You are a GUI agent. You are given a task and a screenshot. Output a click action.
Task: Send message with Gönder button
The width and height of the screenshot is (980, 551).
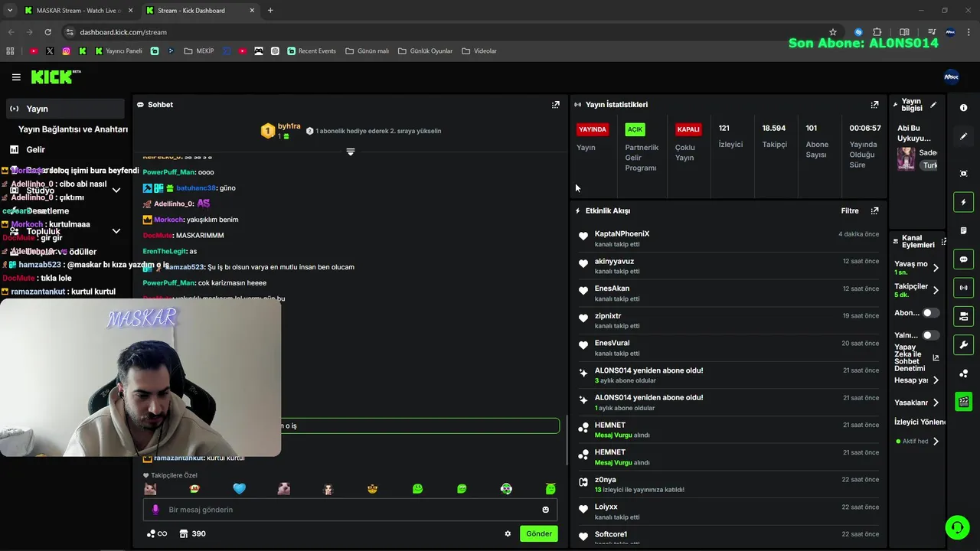point(539,533)
